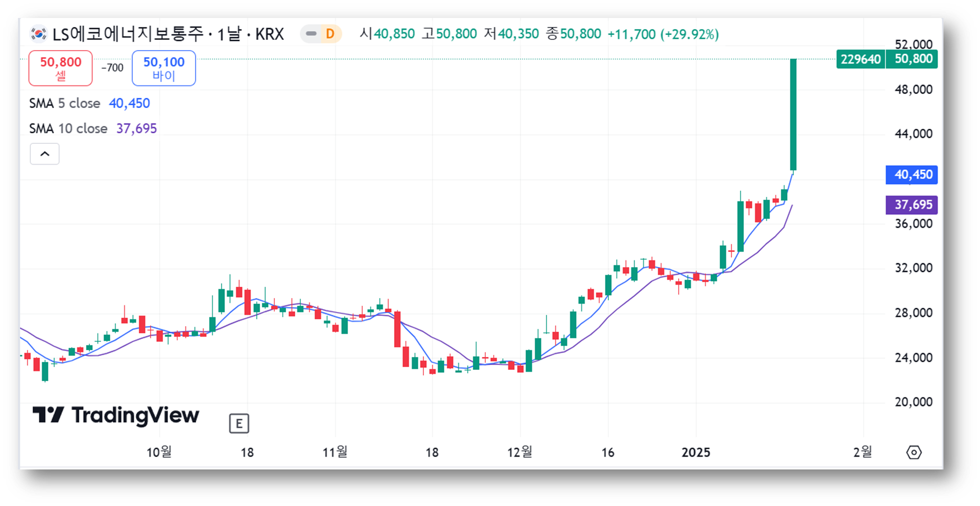Image resolution: width=980 pixels, height=506 pixels.
Task: Click the -700 spread value
Action: tap(112, 68)
